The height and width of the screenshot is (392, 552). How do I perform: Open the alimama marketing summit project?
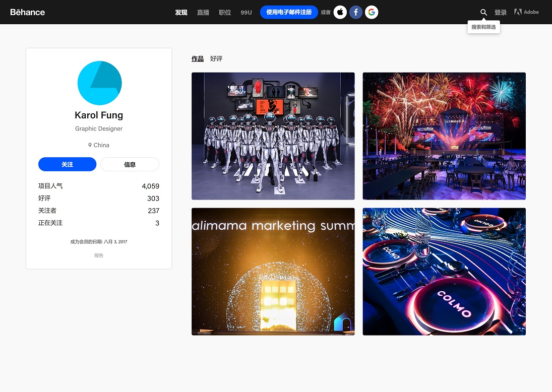[273, 272]
